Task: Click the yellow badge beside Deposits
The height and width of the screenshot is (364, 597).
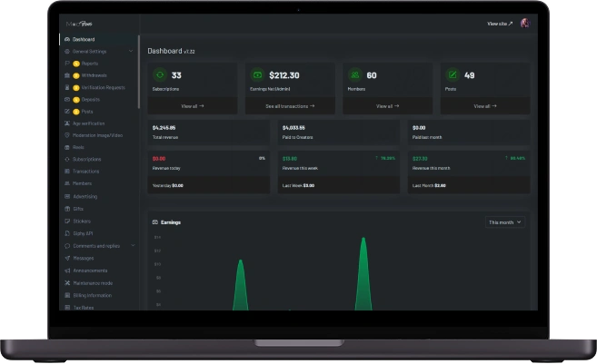Action: [76, 100]
